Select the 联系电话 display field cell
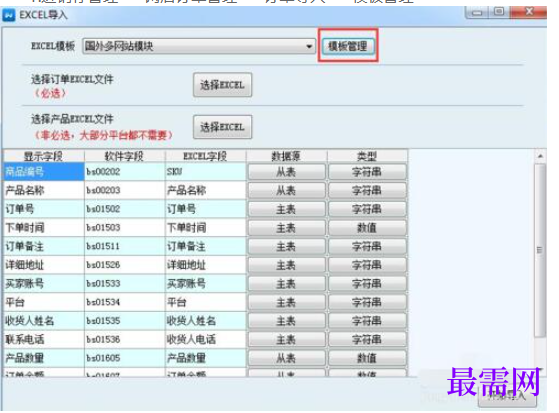 (x=44, y=339)
